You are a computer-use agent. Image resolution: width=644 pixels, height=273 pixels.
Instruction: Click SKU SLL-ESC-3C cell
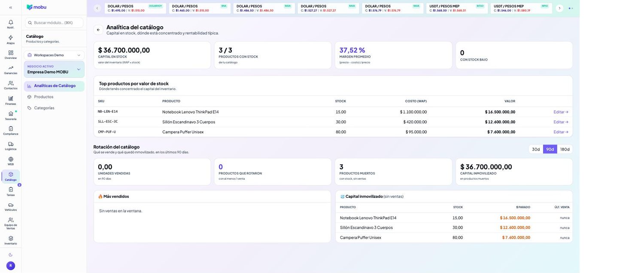click(108, 122)
